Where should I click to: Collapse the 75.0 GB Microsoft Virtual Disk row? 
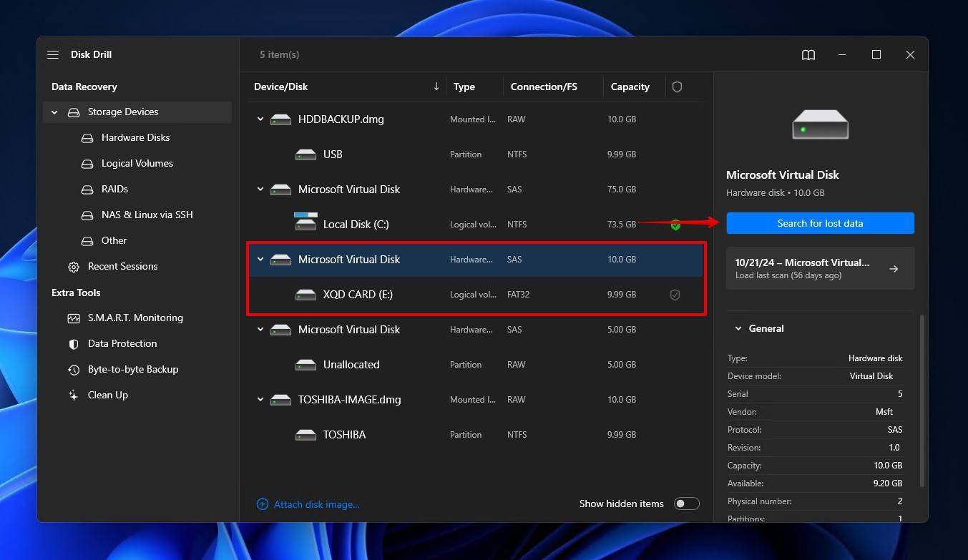pyautogui.click(x=260, y=190)
